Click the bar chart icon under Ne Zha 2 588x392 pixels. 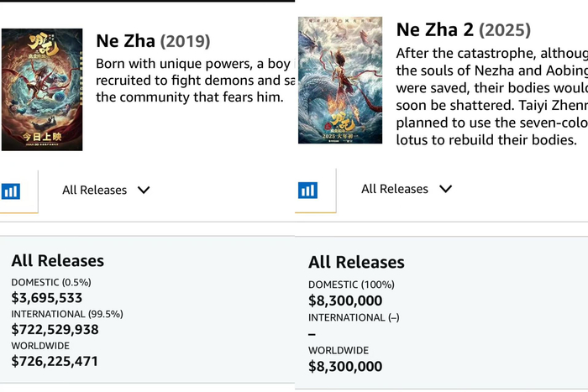click(x=308, y=190)
